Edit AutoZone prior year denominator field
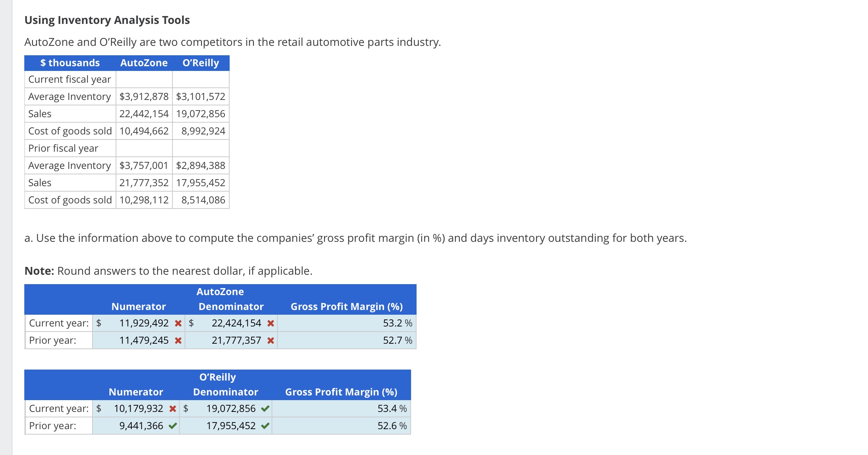The width and height of the screenshot is (868, 455). pos(236,341)
